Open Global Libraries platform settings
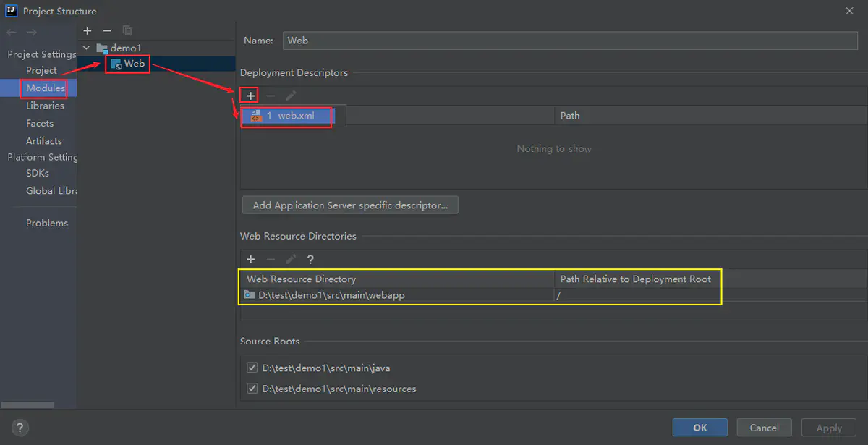The height and width of the screenshot is (445, 868). (51, 191)
